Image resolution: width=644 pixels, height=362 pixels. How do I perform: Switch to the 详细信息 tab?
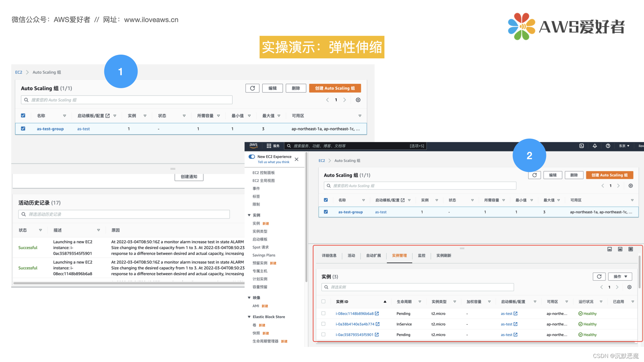click(x=329, y=255)
